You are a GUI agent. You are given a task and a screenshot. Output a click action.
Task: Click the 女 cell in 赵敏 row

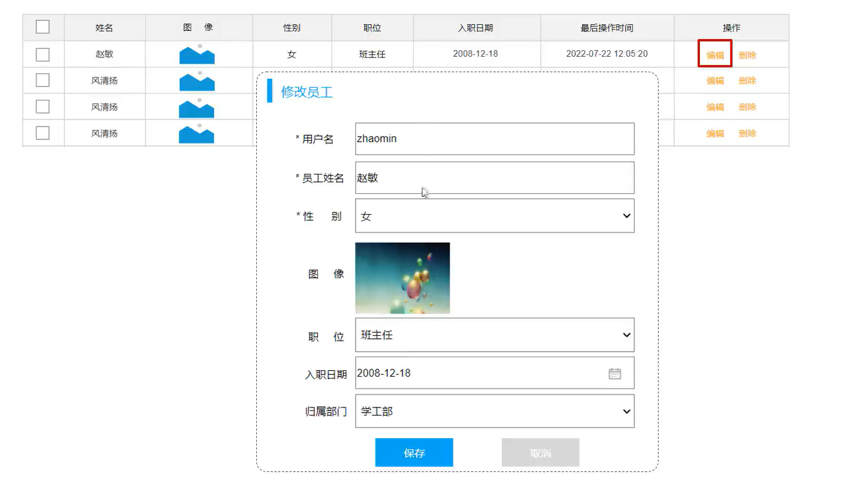click(x=292, y=54)
